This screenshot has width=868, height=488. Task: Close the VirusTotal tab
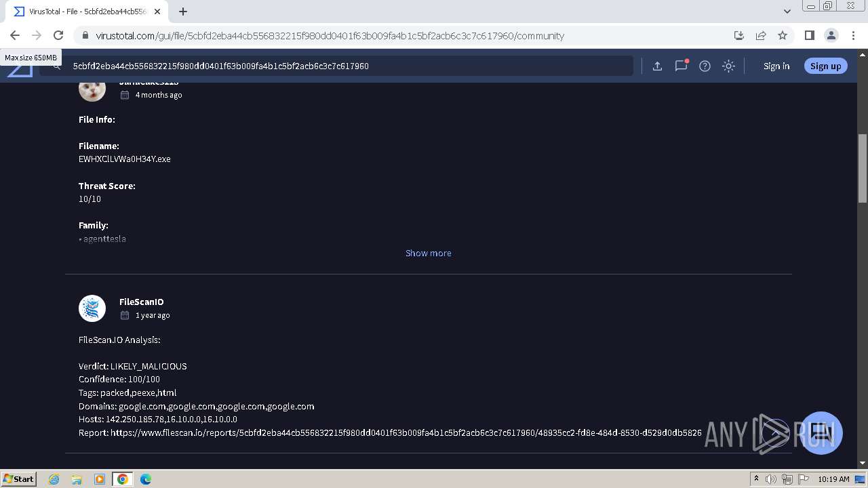158,12
